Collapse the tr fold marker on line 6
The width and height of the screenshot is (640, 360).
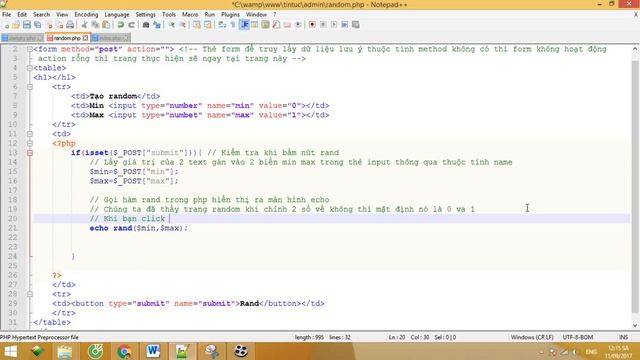tap(30, 87)
